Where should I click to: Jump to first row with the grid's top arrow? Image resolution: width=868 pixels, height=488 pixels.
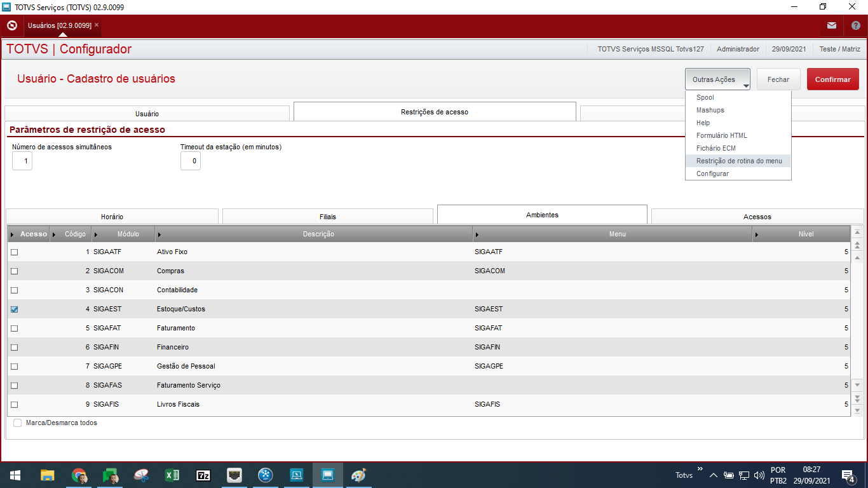click(x=857, y=233)
